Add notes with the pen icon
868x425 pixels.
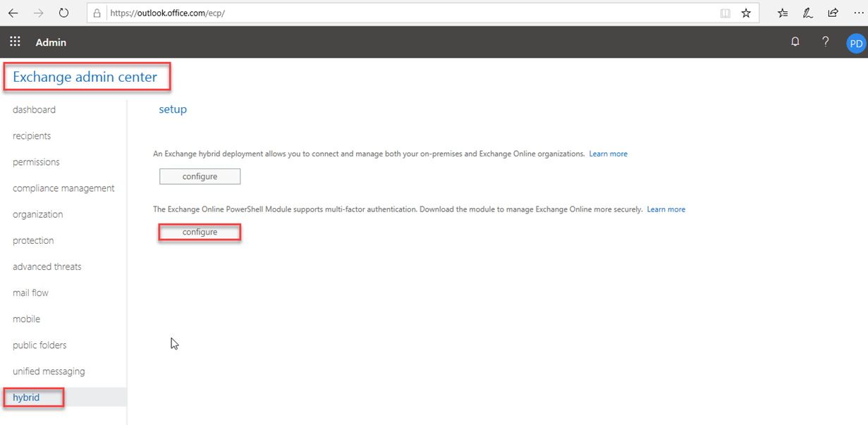click(x=808, y=13)
